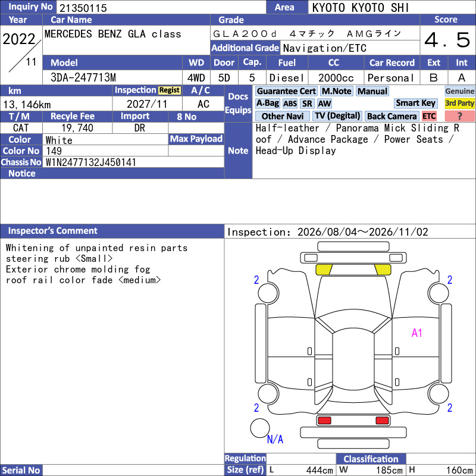
Task: Click the steering rub comment line
Action: [59, 258]
